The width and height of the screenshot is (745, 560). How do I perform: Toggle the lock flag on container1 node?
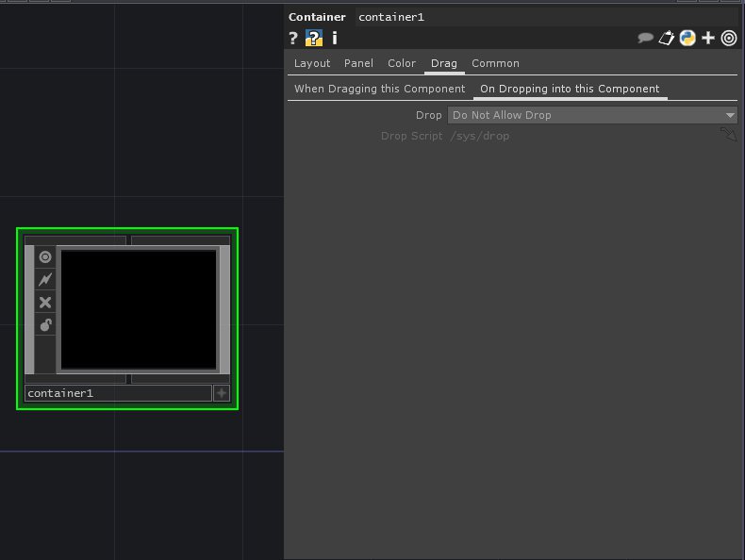[45, 324]
